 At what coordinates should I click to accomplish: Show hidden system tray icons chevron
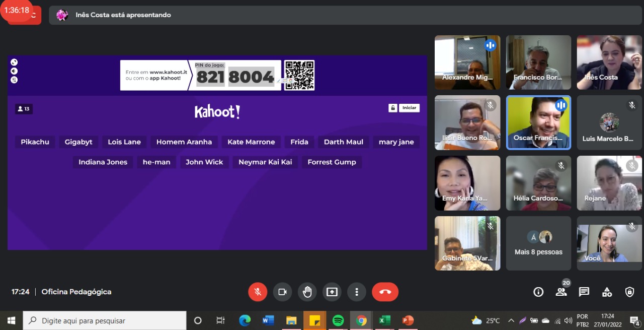click(511, 320)
